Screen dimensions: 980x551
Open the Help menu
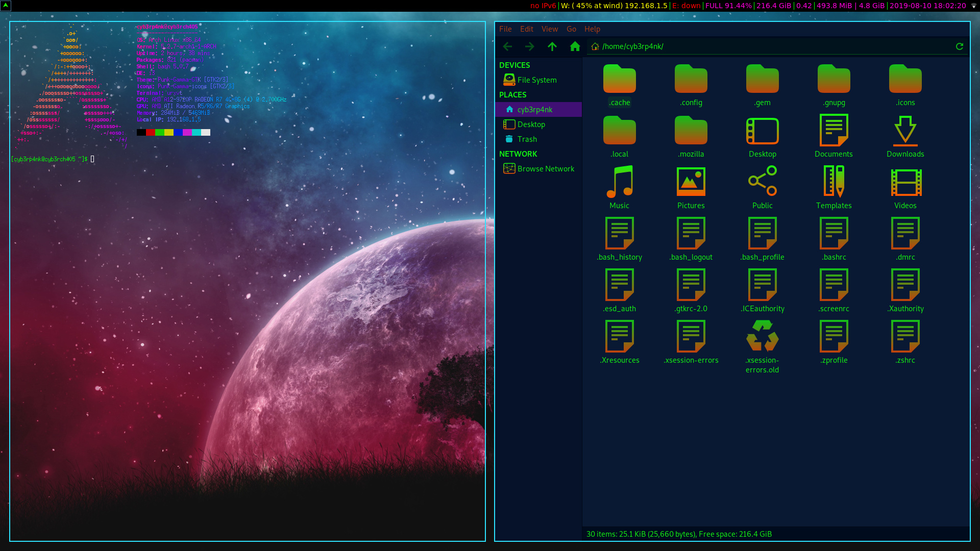pos(592,29)
